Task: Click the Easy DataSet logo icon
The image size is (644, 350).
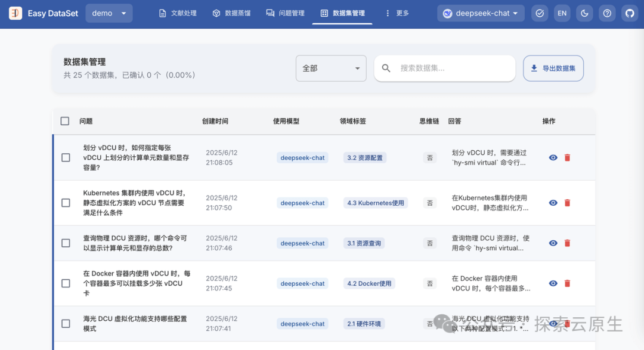Action: (x=15, y=13)
